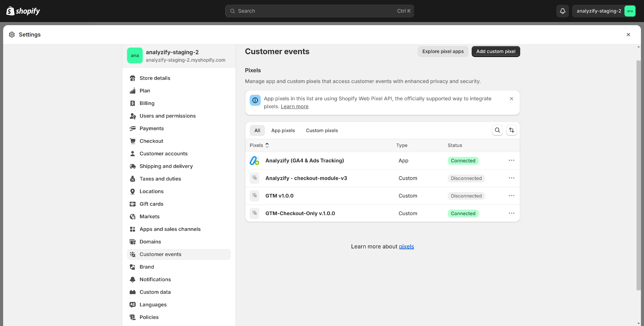Sort by the Pixels column header

coord(259,145)
